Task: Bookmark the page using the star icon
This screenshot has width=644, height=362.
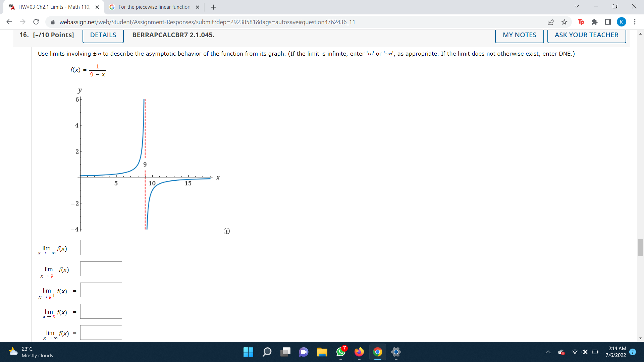Action: pyautogui.click(x=564, y=22)
